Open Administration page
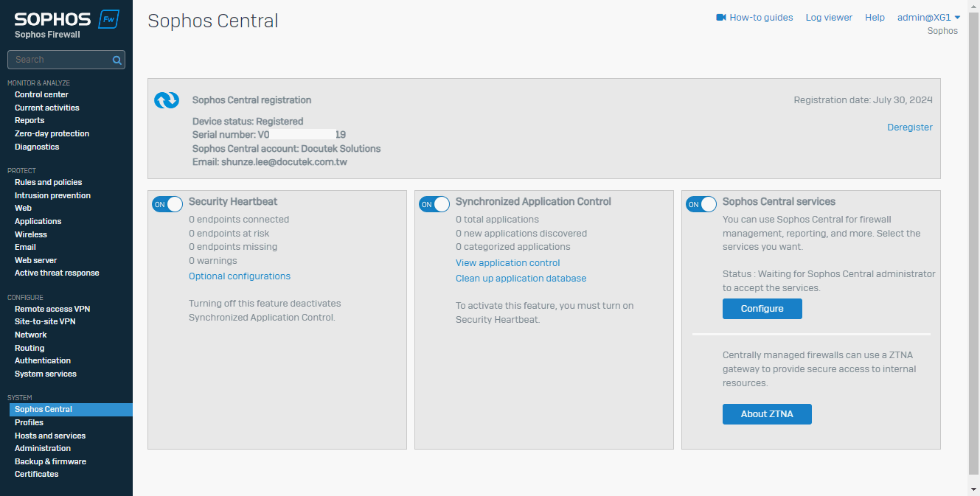980x496 pixels. tap(43, 448)
